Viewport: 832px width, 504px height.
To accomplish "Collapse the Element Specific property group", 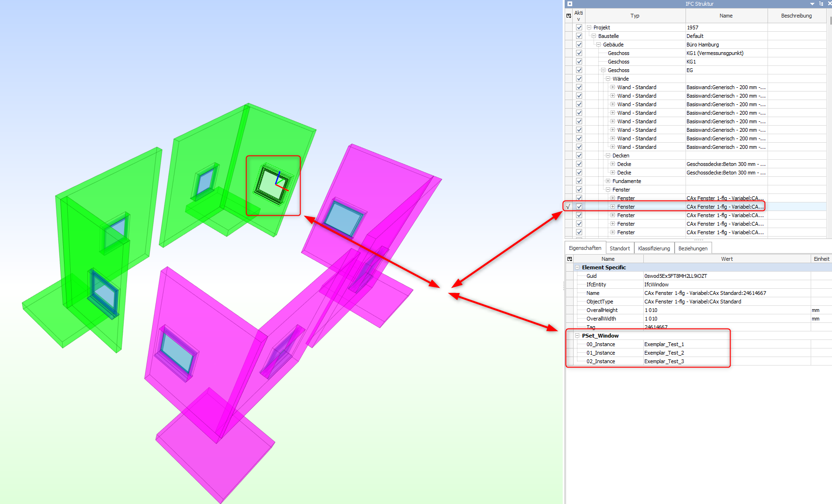I will coord(577,267).
